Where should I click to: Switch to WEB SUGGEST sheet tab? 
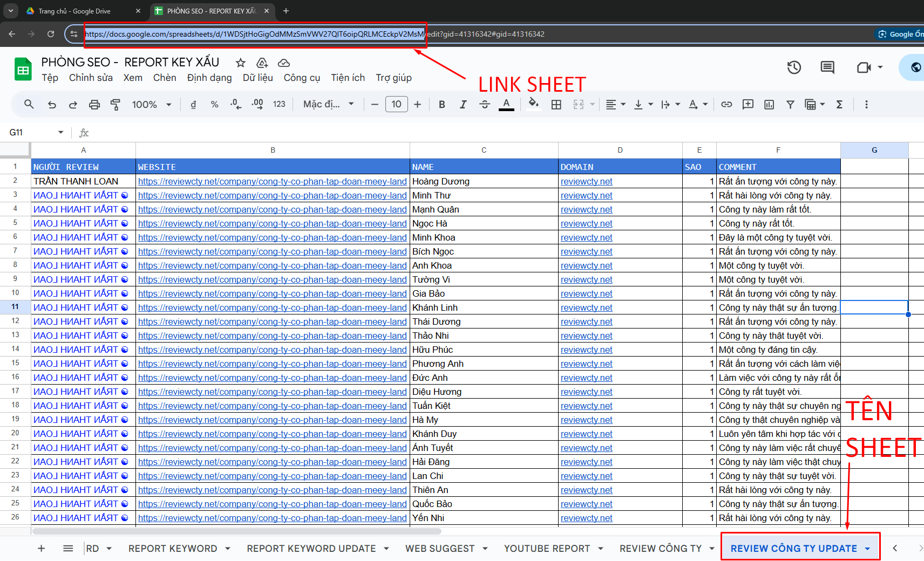[x=440, y=549]
